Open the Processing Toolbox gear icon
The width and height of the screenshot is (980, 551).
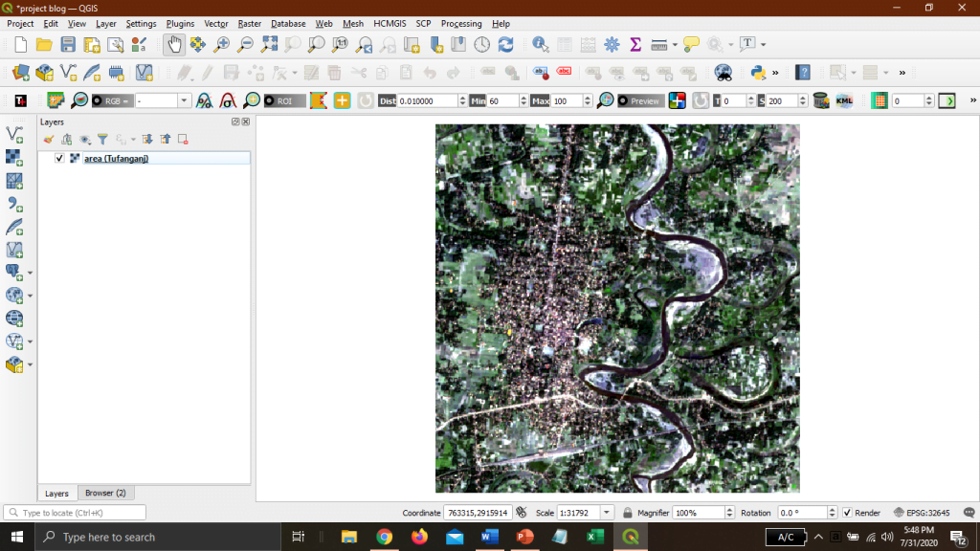pos(612,44)
